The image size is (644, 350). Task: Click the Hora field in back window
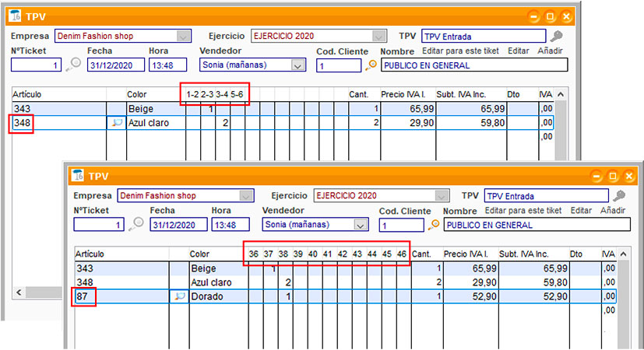(169, 65)
